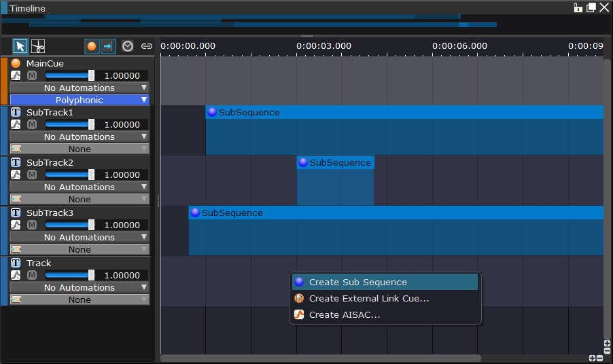Viewport: 613px width, 364px height.
Task: Toggle the blue arrow-to-line toolbar button
Action: 108,46
